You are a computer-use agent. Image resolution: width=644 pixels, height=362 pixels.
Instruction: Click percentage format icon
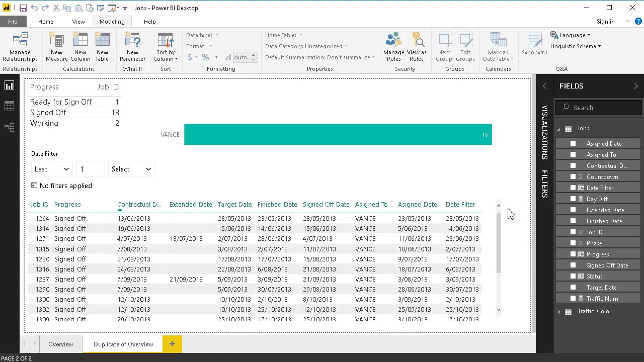click(205, 57)
